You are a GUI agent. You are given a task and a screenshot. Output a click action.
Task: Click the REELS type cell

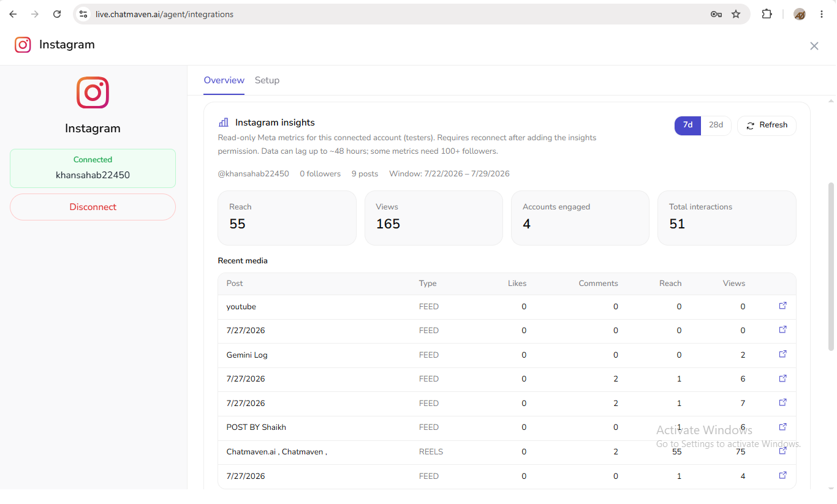pyautogui.click(x=431, y=452)
